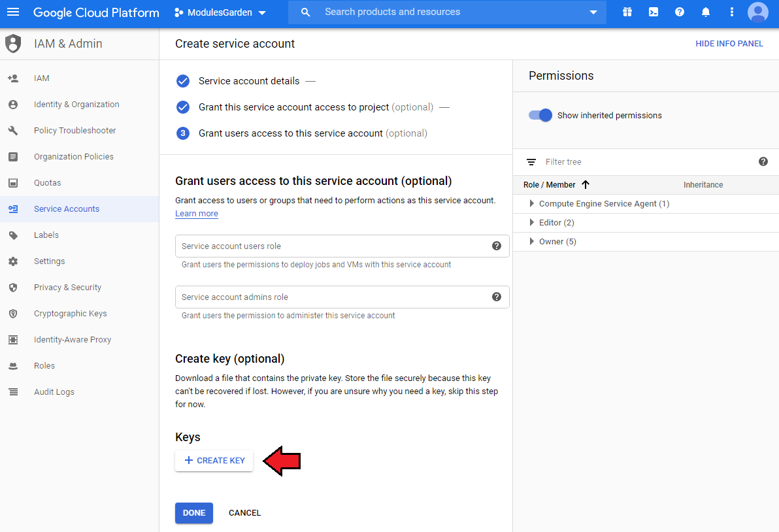Open notifications bell
The image size is (779, 532).
click(705, 12)
